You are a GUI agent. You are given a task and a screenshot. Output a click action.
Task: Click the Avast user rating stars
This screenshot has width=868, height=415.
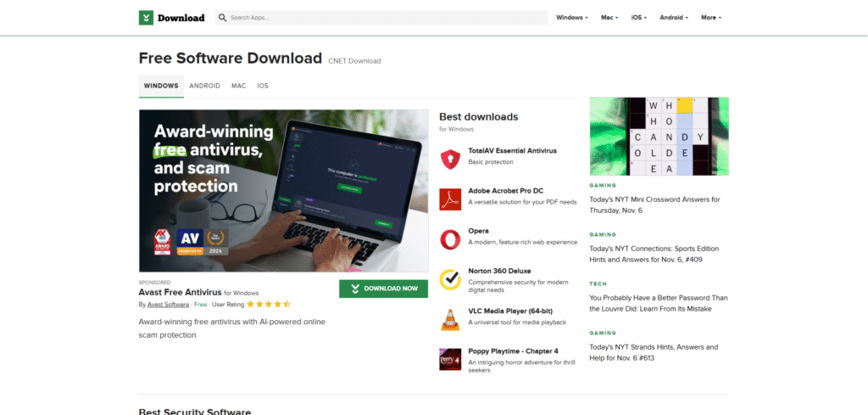pyautogui.click(x=269, y=304)
